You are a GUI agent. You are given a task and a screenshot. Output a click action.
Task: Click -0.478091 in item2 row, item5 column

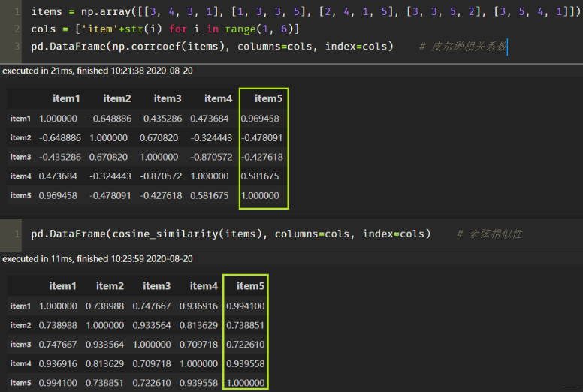[x=261, y=138]
